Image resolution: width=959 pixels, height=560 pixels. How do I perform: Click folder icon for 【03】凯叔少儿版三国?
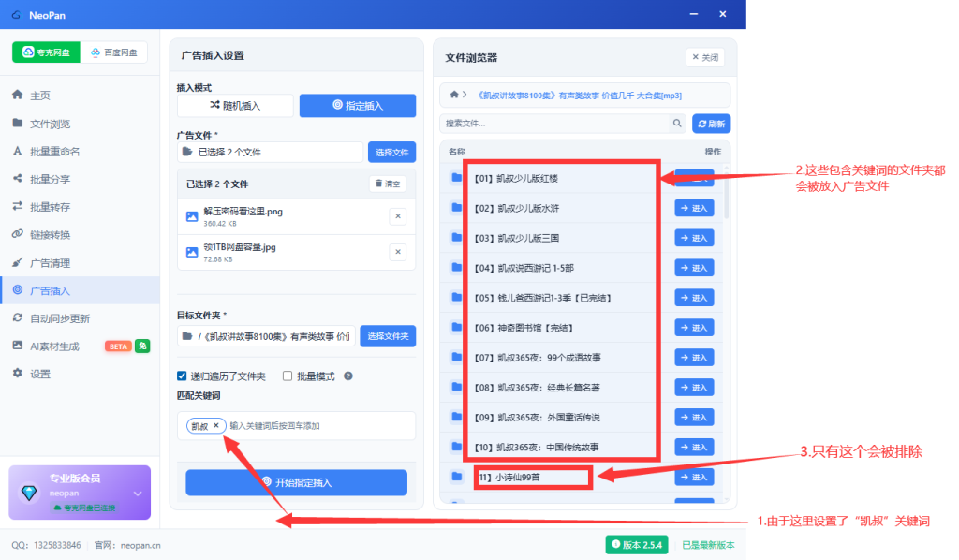tap(456, 237)
